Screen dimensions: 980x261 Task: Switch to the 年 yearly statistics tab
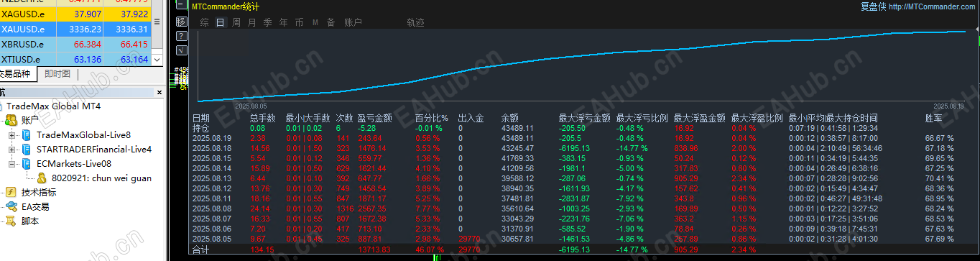[x=284, y=22]
